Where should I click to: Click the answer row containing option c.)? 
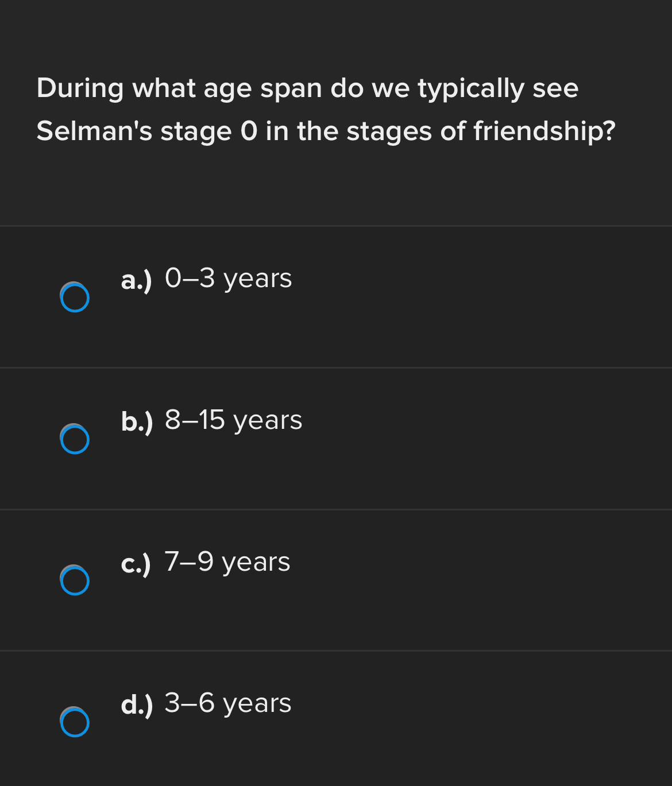pyautogui.click(x=336, y=580)
